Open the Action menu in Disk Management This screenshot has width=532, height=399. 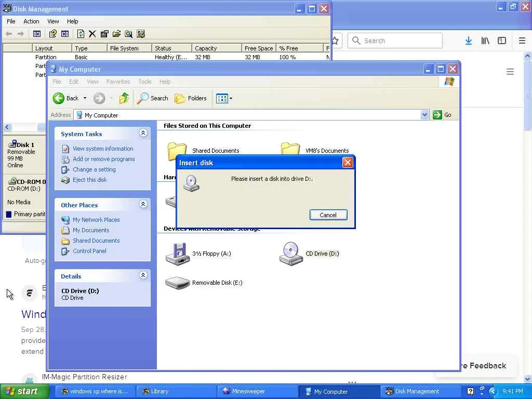click(x=31, y=21)
